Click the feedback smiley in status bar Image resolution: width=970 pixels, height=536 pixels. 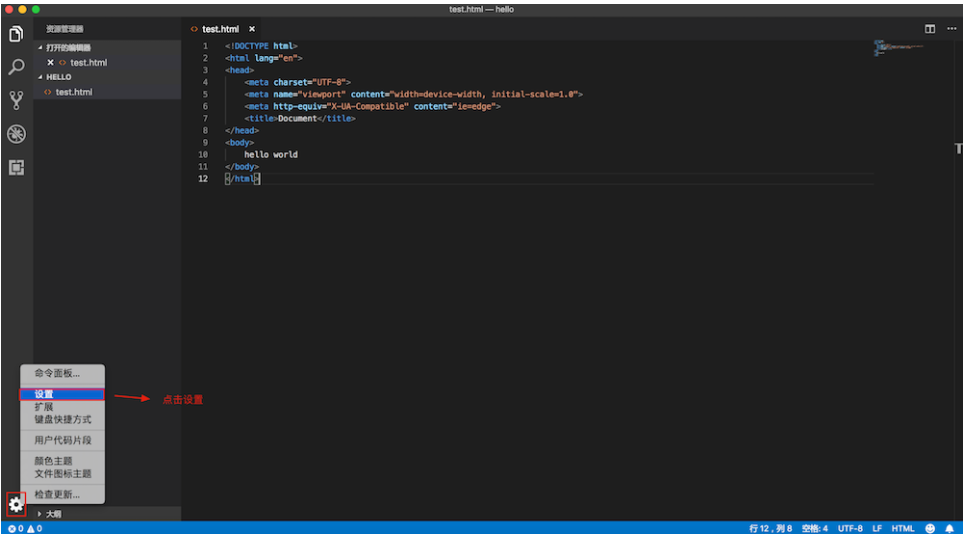coord(930,529)
